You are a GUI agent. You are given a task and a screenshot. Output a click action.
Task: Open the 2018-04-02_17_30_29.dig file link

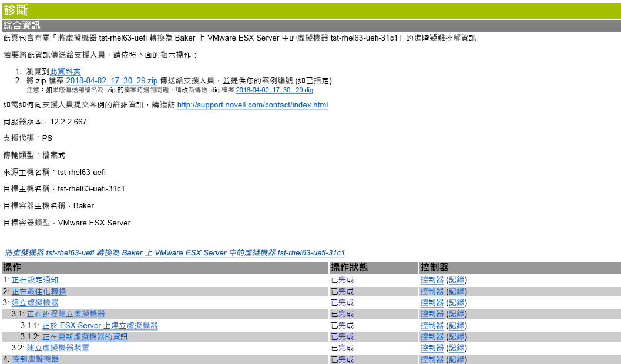[x=274, y=90]
